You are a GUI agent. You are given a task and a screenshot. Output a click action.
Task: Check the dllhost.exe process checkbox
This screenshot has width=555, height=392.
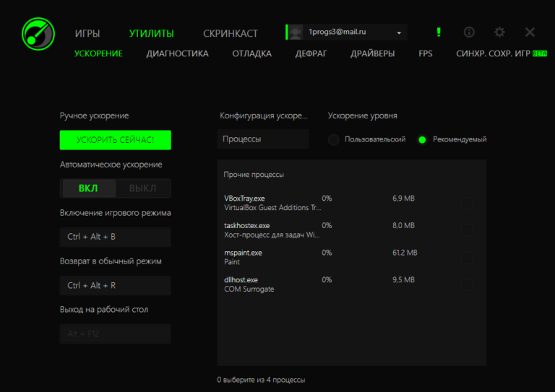pyautogui.click(x=467, y=284)
